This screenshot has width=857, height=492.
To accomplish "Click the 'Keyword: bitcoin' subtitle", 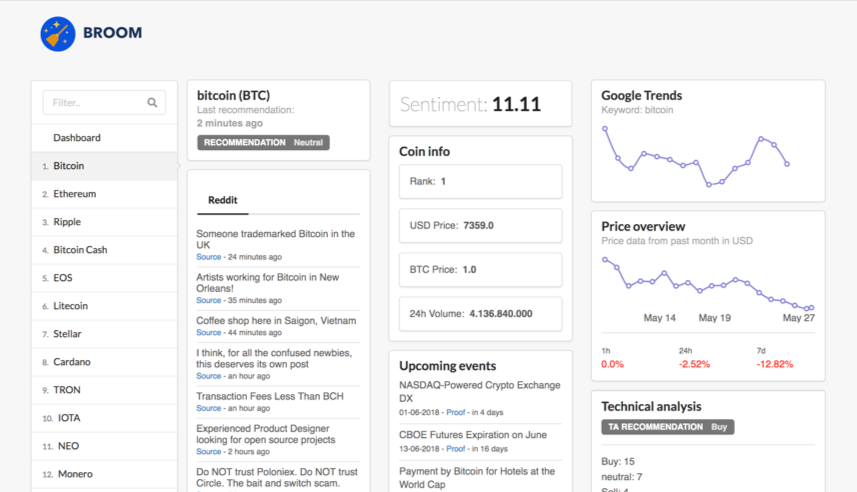I will 637,110.
